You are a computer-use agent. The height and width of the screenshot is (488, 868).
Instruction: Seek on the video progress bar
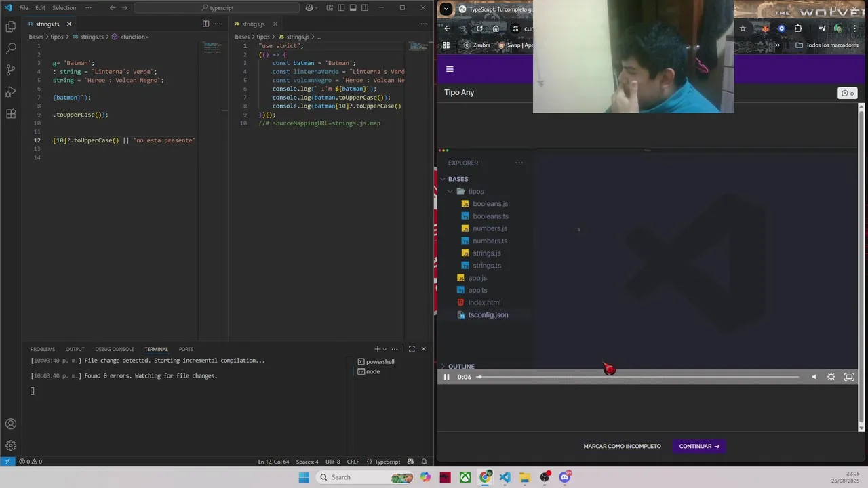tap(637, 377)
